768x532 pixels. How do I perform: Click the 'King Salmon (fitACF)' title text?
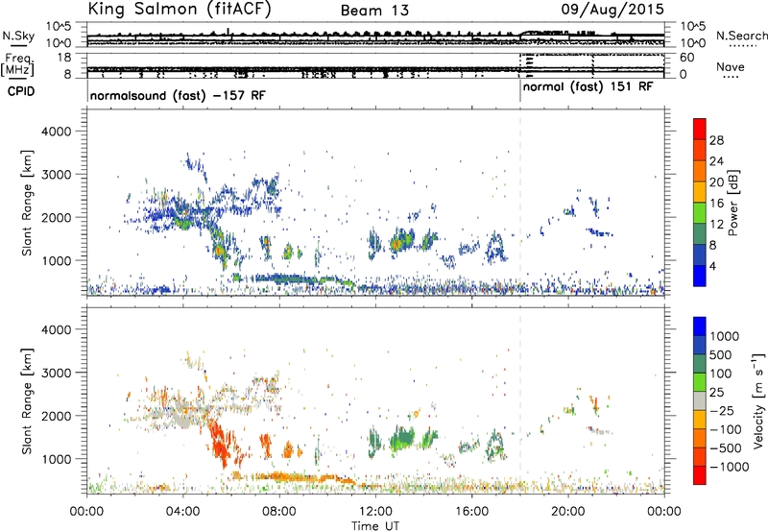pos(180,10)
